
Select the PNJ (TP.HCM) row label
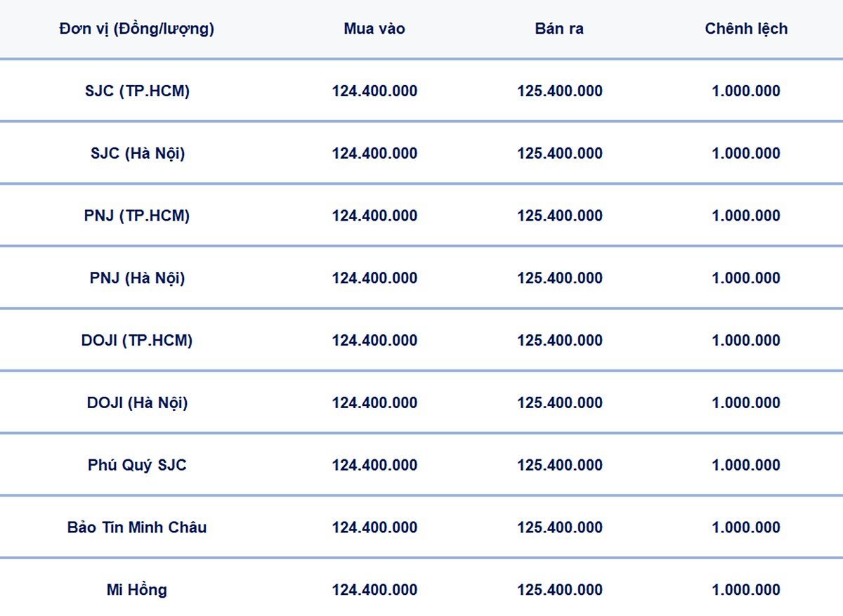(x=137, y=216)
